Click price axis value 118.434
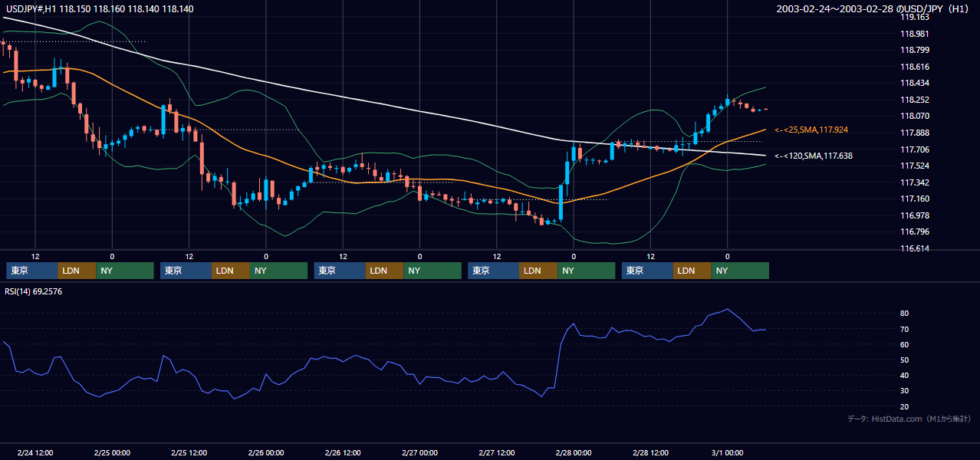The height and width of the screenshot is (460, 980). click(x=914, y=83)
